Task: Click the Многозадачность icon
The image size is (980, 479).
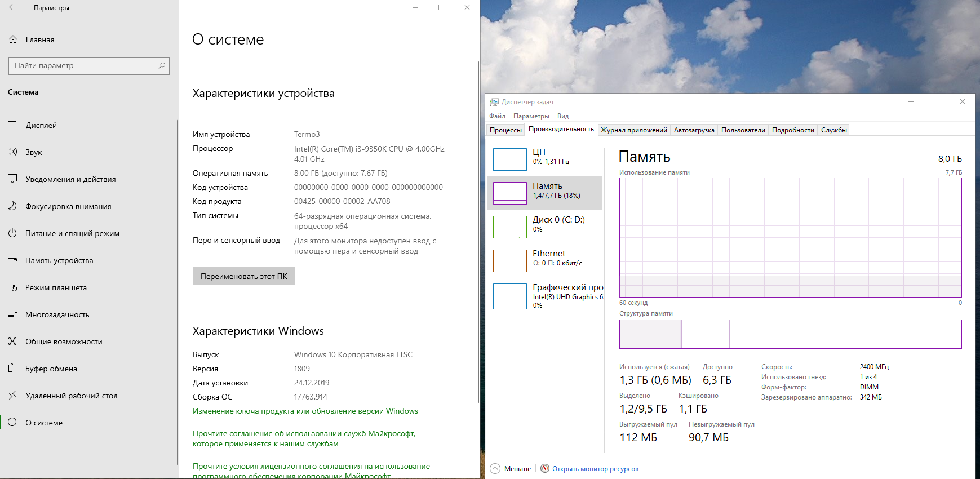Action: (12, 314)
